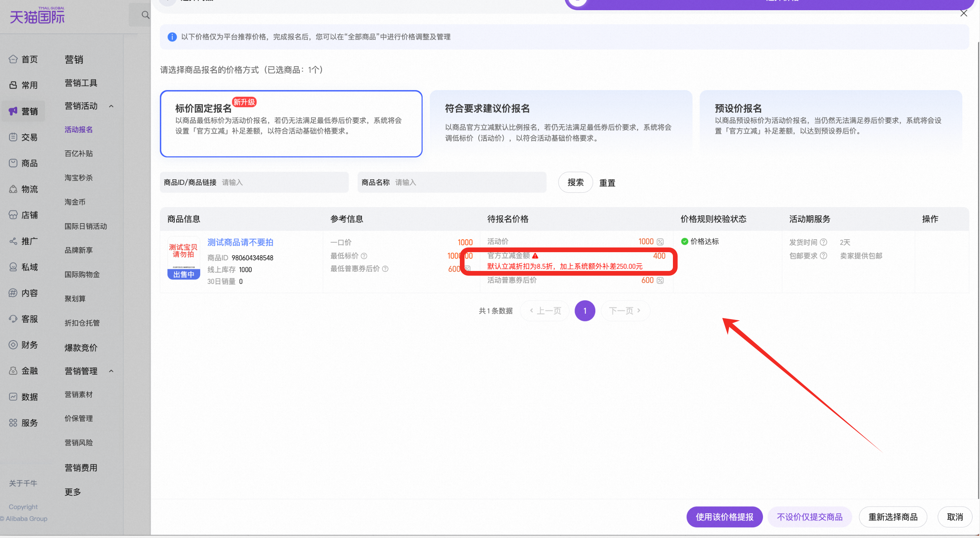Open 爆款竞价 menu item
The width and height of the screenshot is (980, 538).
pos(81,348)
